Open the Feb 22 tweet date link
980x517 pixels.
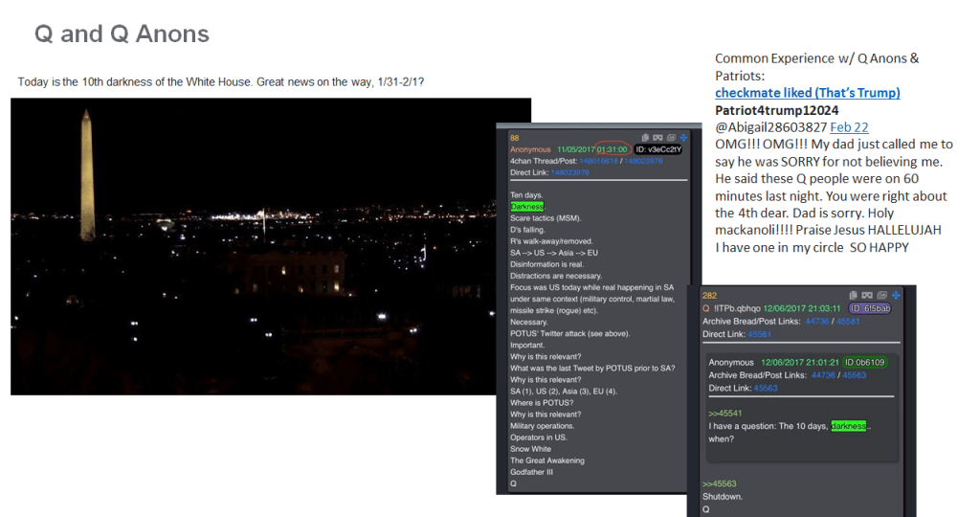click(845, 126)
